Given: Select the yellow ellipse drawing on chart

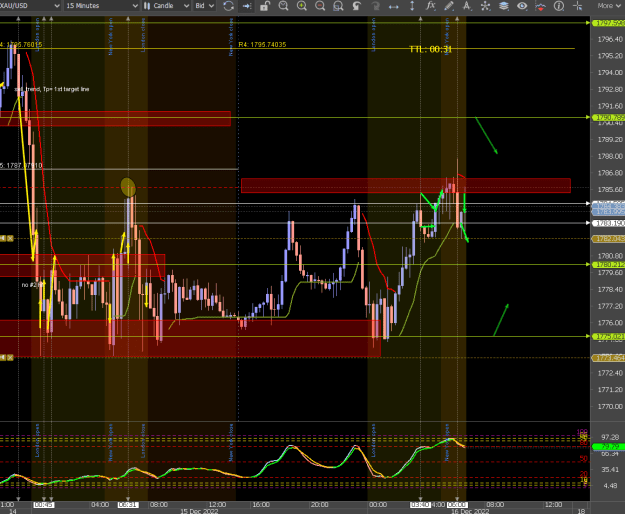Looking at the screenshot, I should click(x=128, y=187).
